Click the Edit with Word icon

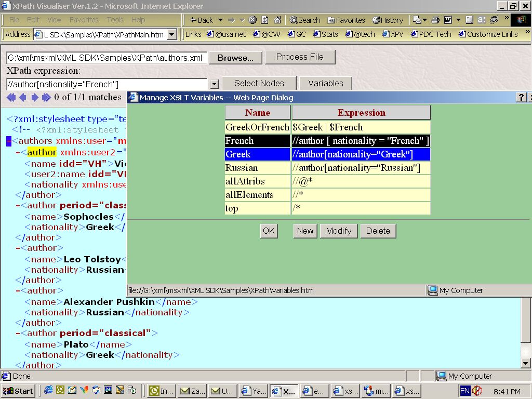(448, 20)
